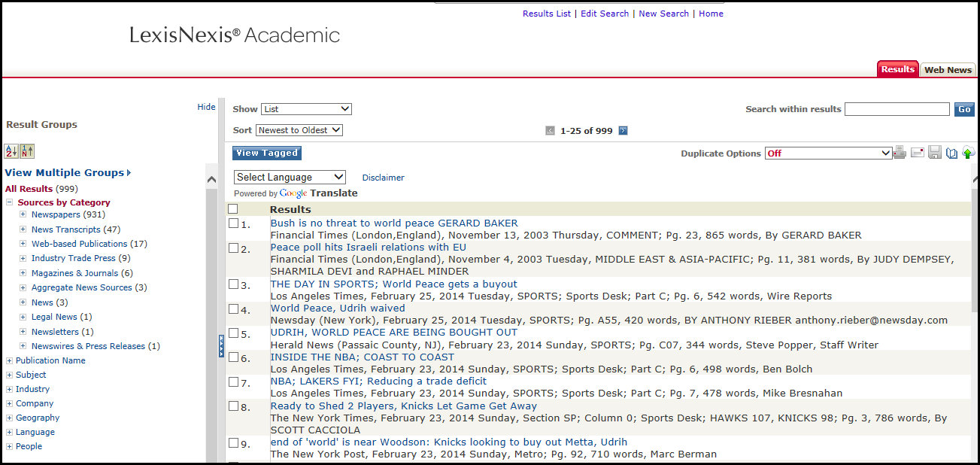980x465 pixels.
Task: Click the arrow beside View Multiple Groups
Action: [x=129, y=173]
